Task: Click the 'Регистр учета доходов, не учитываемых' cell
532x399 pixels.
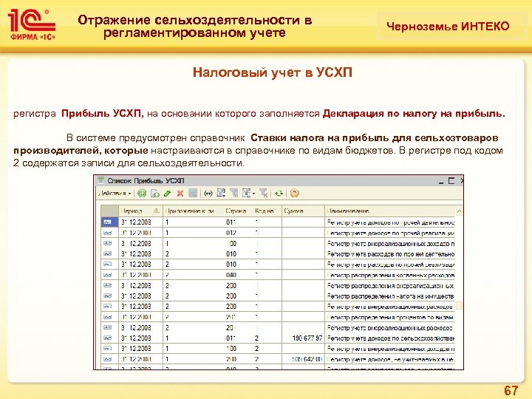Action: pyautogui.click(x=389, y=359)
